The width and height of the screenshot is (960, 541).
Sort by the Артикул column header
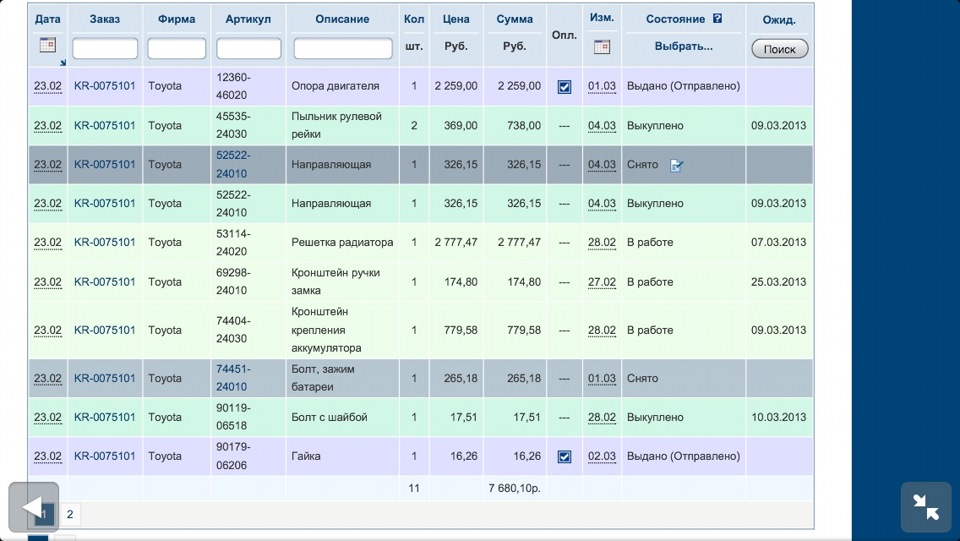click(248, 19)
